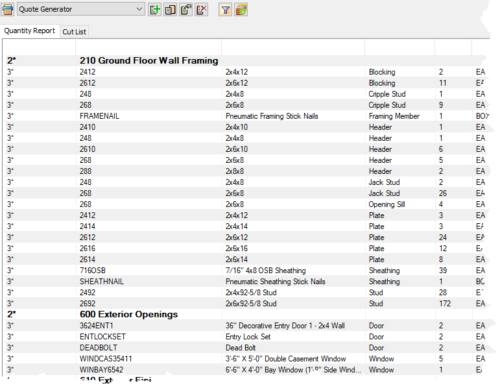This screenshot has height=390, width=500.
Task: Select the 600 Exterior Openings heading
Action: (x=129, y=314)
